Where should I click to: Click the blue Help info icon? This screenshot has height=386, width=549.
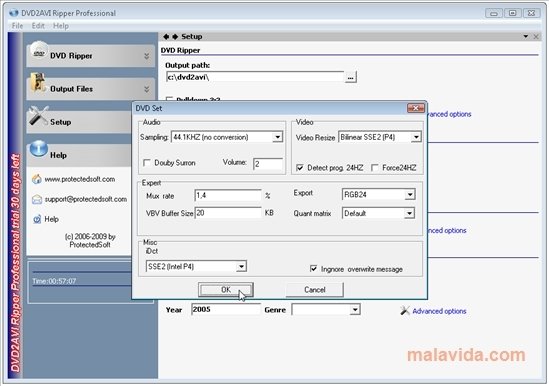pos(39,149)
